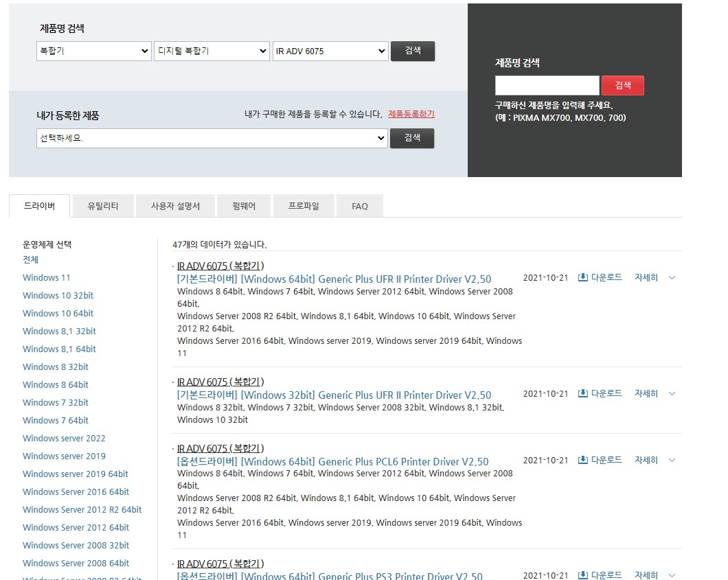This screenshot has width=728, height=580.
Task: Click IR ADV 6075 (복합기) heading above 32bit UFR II
Action: coord(220,382)
